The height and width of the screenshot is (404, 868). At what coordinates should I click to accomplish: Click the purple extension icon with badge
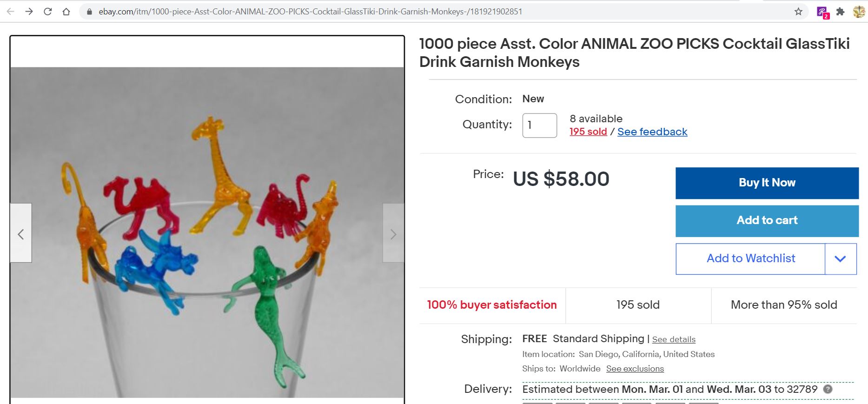pos(822,12)
